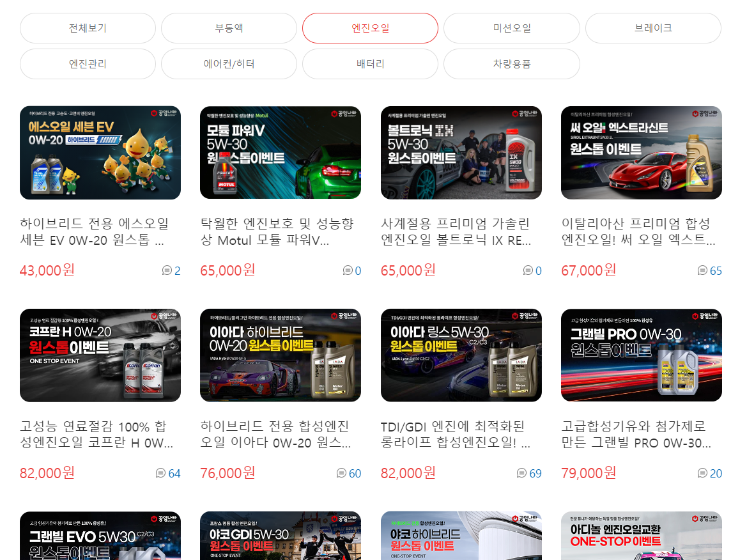Click comment icon for Motul 파워V item
This screenshot has height=560, width=747.
pyautogui.click(x=347, y=270)
